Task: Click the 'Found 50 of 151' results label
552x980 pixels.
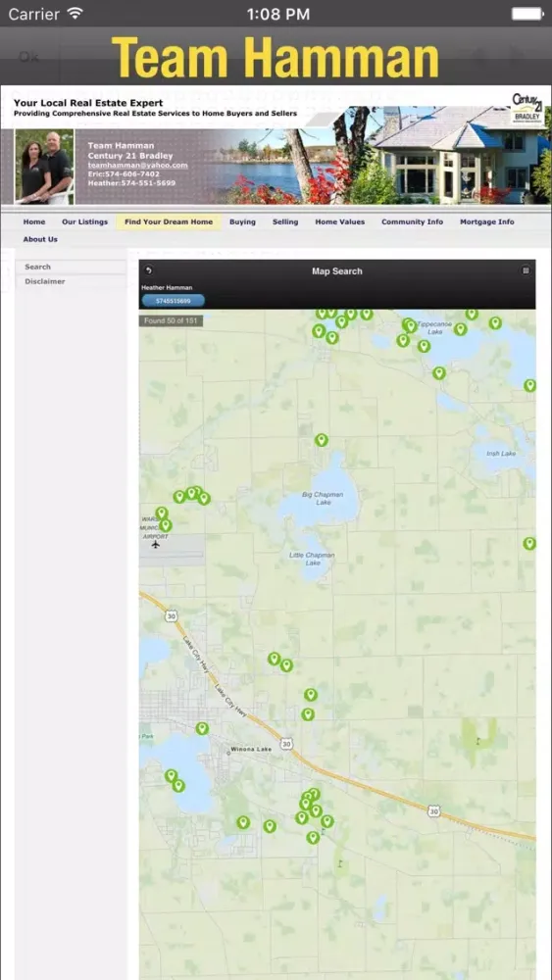Action: click(171, 321)
